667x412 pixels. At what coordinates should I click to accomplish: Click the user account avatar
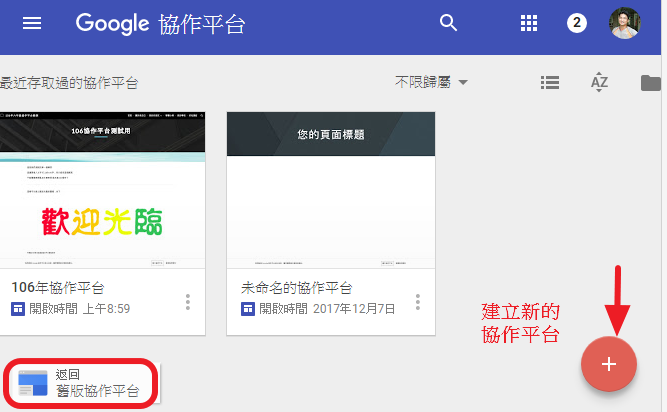625,23
